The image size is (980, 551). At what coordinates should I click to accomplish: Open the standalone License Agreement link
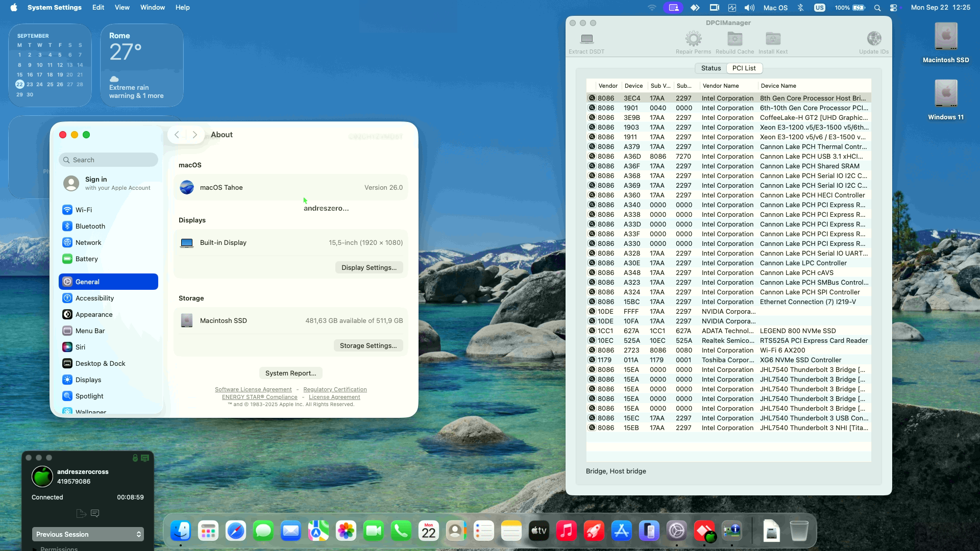[x=334, y=397]
